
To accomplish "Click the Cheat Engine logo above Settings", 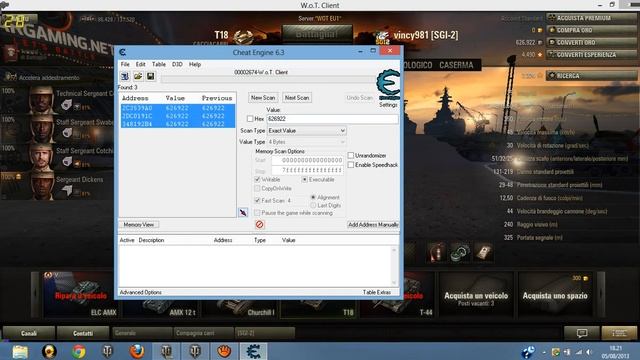I will (x=388, y=85).
